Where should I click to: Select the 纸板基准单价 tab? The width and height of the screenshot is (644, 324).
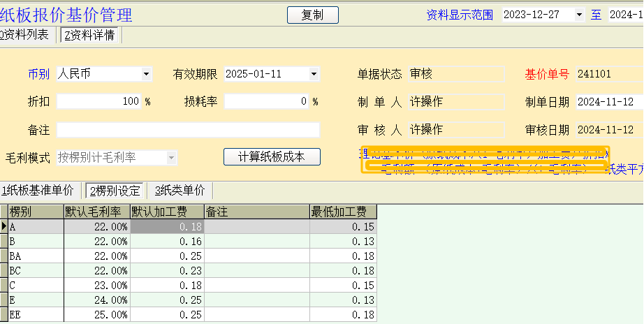click(x=38, y=191)
